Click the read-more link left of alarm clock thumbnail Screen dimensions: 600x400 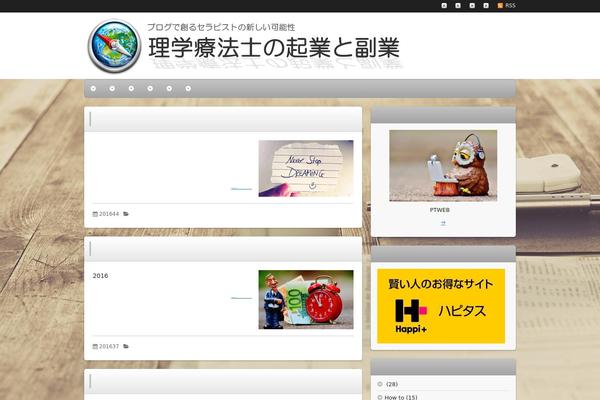tap(241, 298)
